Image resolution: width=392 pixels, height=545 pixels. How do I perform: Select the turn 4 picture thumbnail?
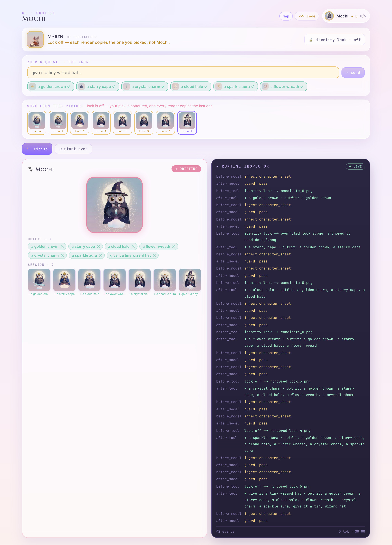123,123
